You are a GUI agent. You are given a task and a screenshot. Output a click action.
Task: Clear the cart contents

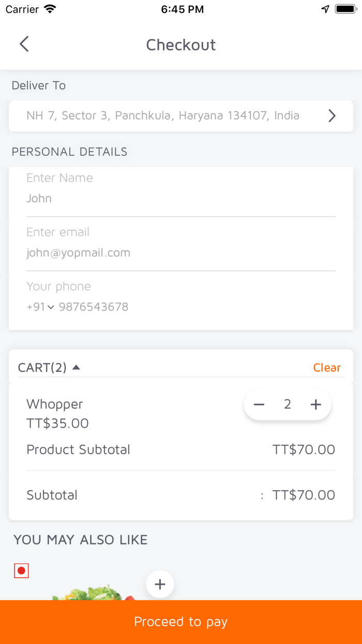(327, 368)
